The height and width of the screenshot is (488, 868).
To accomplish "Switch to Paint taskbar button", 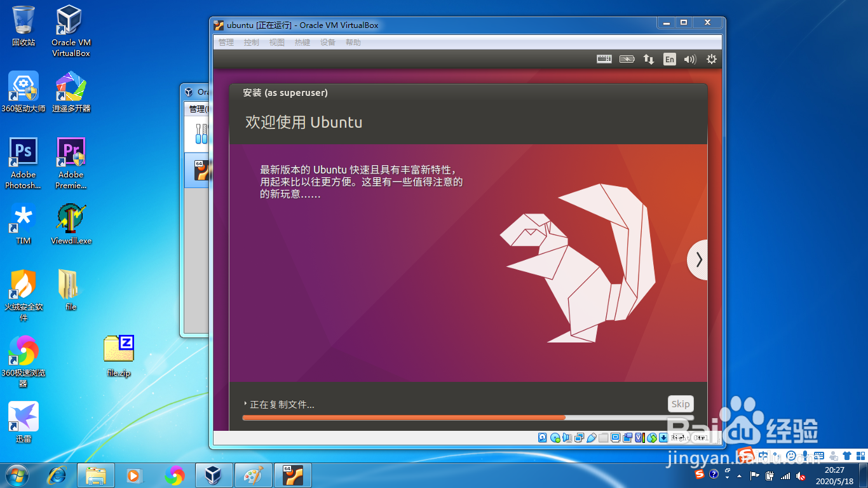I will click(x=253, y=475).
